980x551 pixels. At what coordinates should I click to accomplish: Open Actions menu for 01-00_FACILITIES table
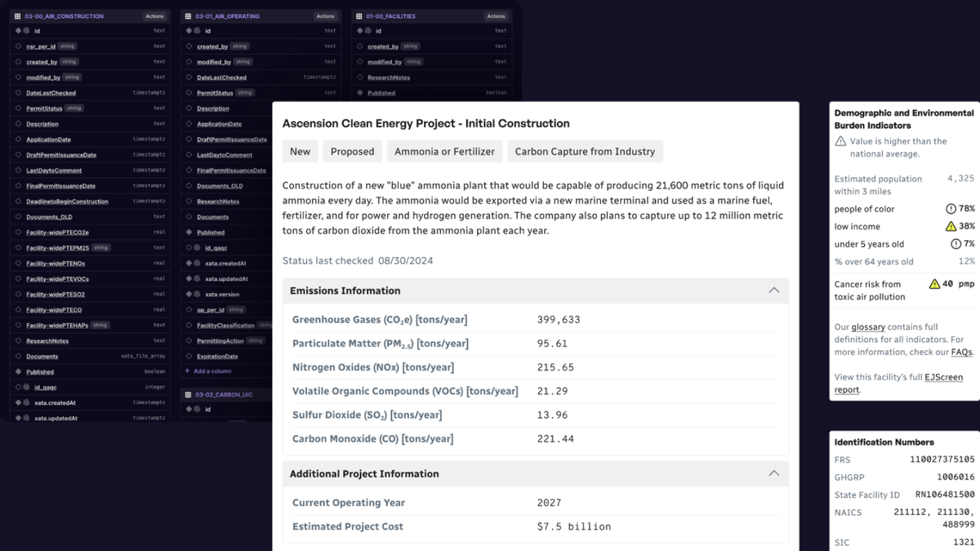point(496,16)
